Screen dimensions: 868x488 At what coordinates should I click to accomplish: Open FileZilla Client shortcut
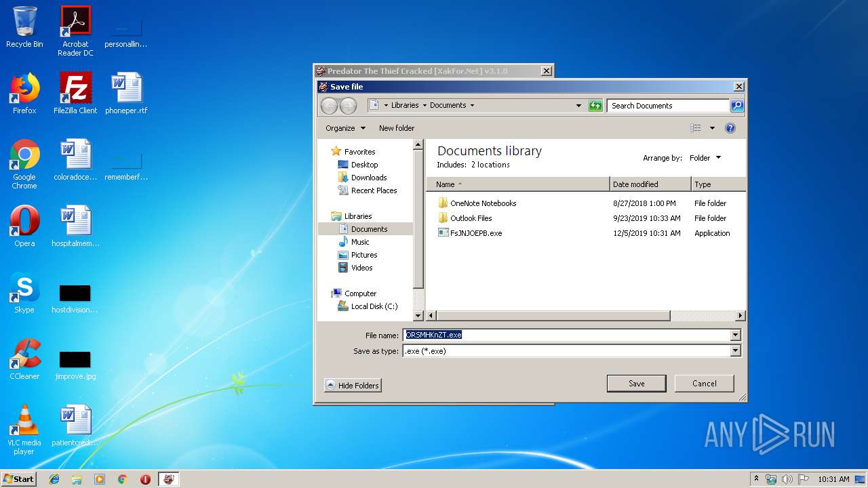[75, 94]
